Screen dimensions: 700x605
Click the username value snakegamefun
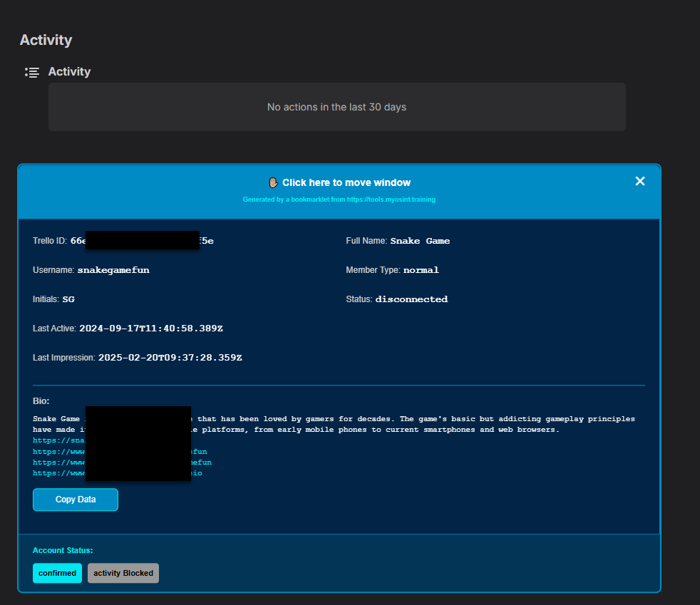coord(113,270)
